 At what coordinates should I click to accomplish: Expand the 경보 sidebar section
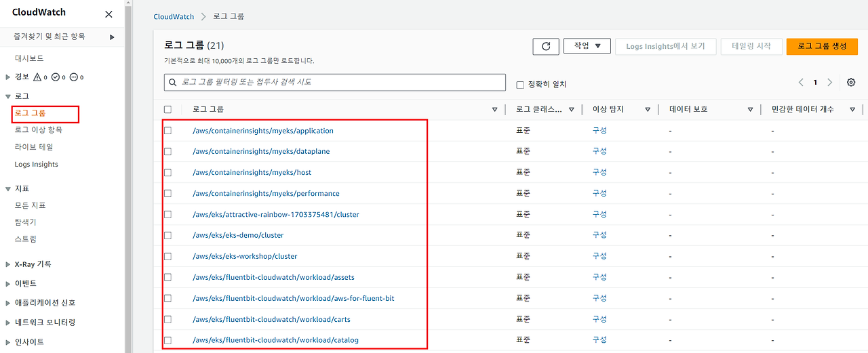click(x=8, y=77)
